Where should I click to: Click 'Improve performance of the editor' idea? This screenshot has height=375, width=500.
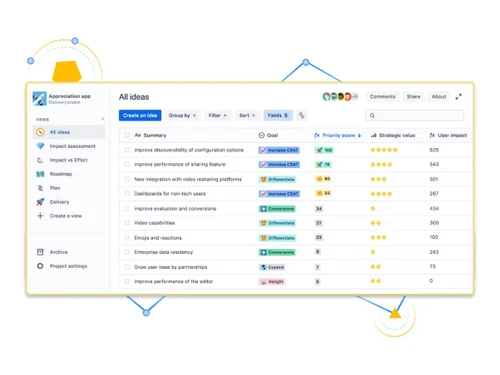(x=173, y=281)
